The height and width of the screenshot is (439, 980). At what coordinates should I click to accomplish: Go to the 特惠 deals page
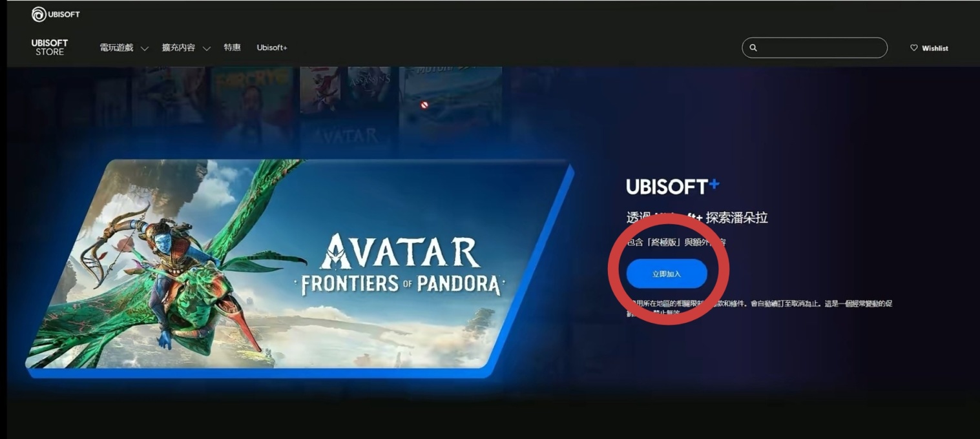tap(233, 48)
